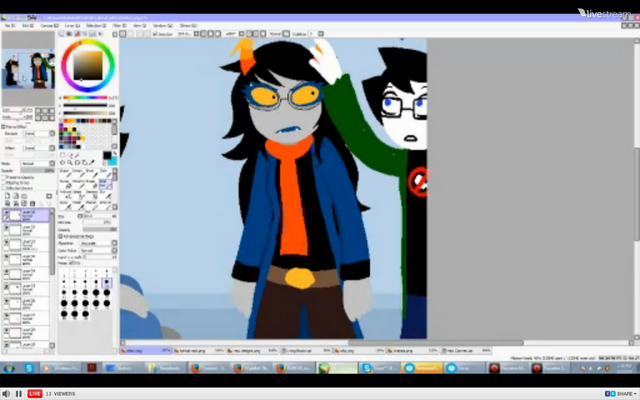Open the layer blending Mode dropdown
640x400 pixels.
tap(38, 164)
